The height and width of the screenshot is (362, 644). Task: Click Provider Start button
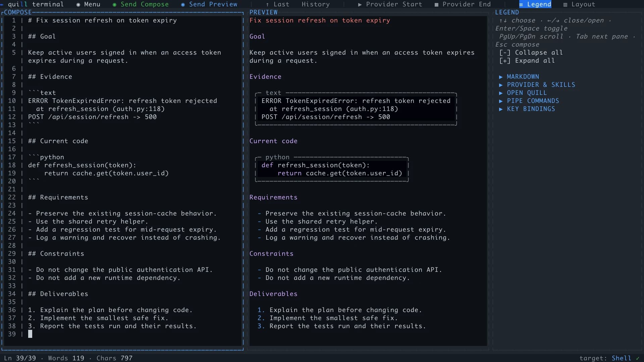390,4
